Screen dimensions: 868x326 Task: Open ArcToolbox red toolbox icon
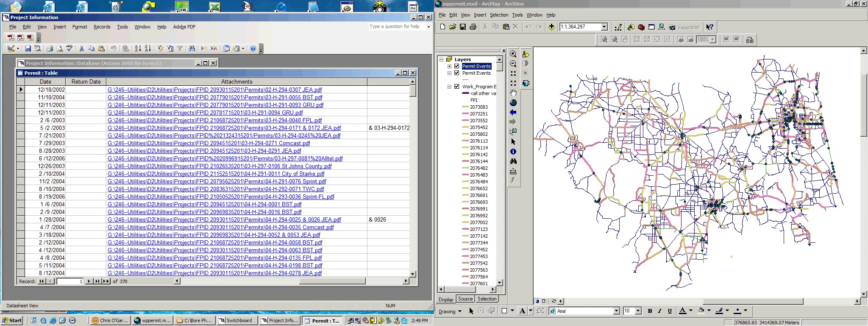coord(641,27)
